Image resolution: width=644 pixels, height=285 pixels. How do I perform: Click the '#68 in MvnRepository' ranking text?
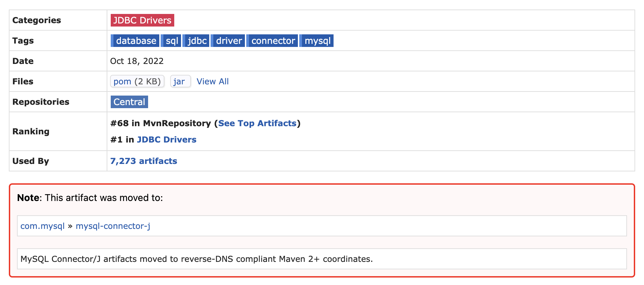coord(161,123)
